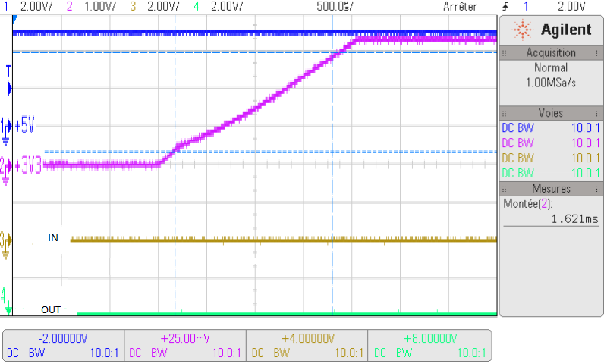The height and width of the screenshot is (364, 604).
Task: Open the Mesures panel header
Action: (x=551, y=189)
